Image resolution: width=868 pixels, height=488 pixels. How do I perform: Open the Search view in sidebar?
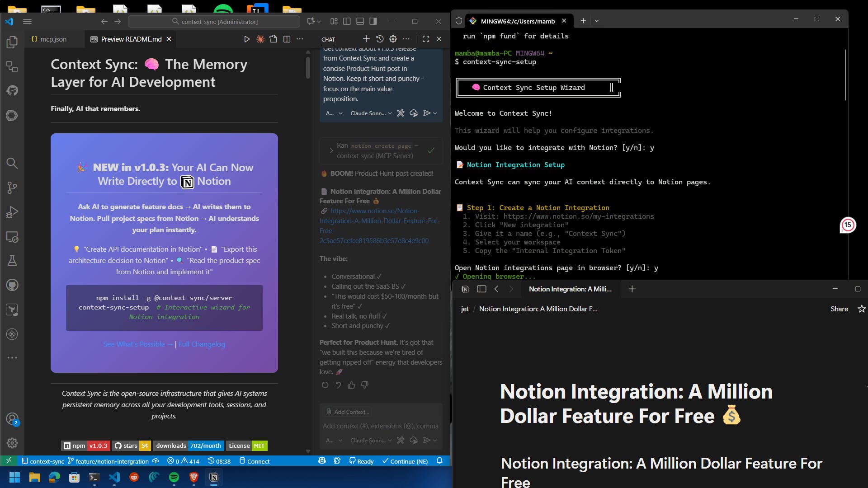pos(12,163)
